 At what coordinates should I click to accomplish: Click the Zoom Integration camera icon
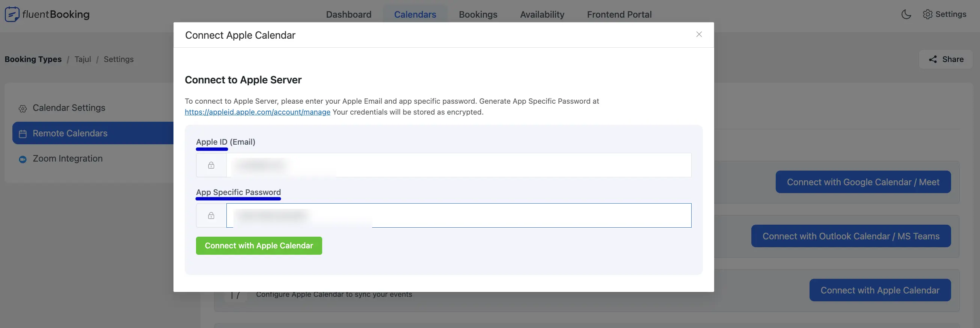click(23, 159)
